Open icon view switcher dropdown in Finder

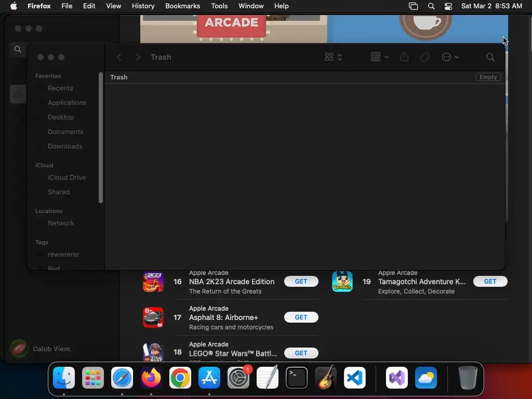333,57
